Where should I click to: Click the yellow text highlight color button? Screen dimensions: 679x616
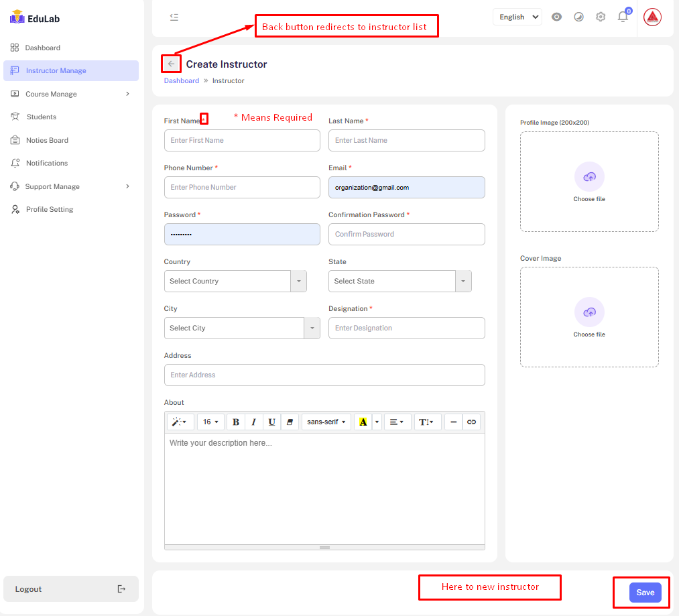pyautogui.click(x=363, y=422)
